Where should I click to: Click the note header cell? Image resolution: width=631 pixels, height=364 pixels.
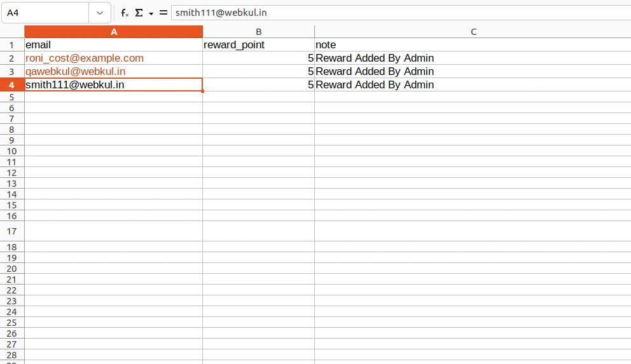point(473,45)
